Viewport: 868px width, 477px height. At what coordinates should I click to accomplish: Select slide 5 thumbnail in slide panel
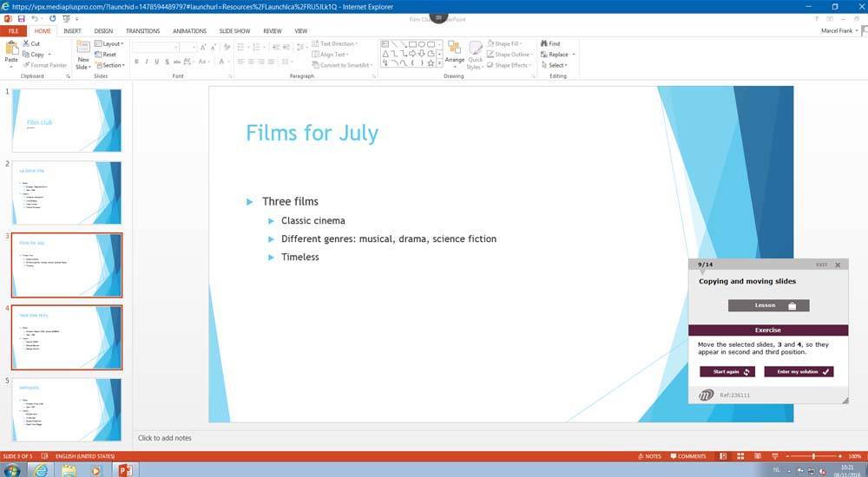67,409
